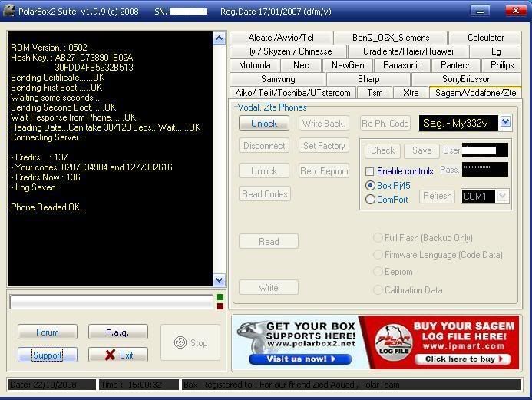This screenshot has width=532, height=400.
Task: Open the F.a.q. button
Action: [x=118, y=332]
